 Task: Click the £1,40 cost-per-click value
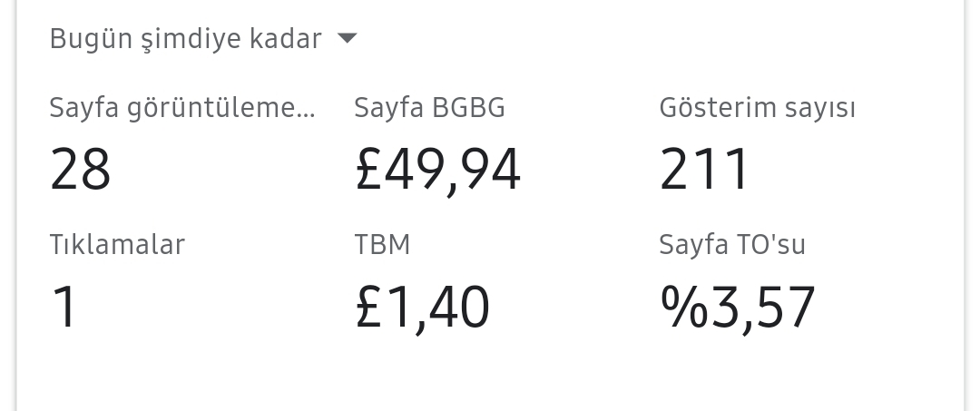click(x=423, y=308)
